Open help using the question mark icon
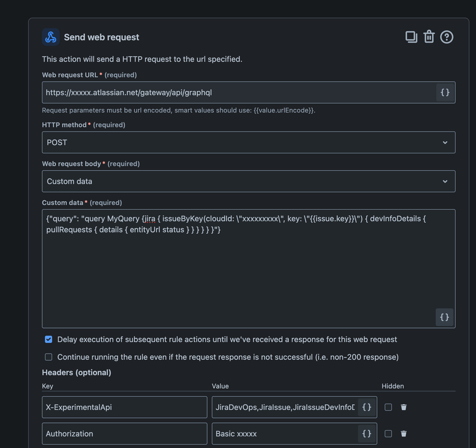The height and width of the screenshot is (448, 476). click(x=446, y=37)
